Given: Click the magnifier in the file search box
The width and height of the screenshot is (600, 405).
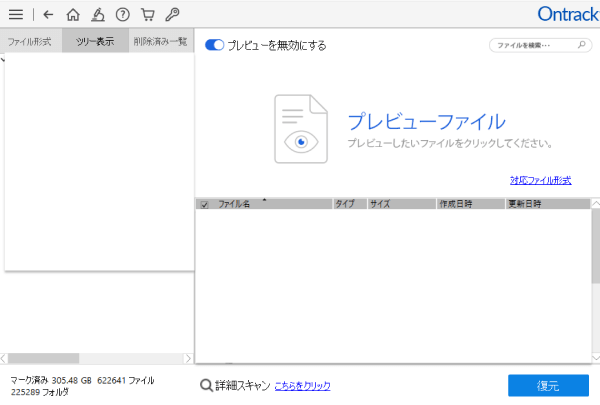Looking at the screenshot, I should [582, 46].
